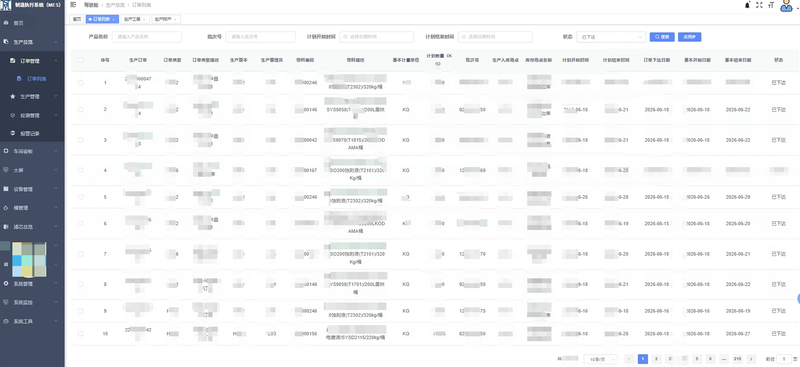
Task: Open the 计划开始时间 date picker field
Action: point(377,37)
